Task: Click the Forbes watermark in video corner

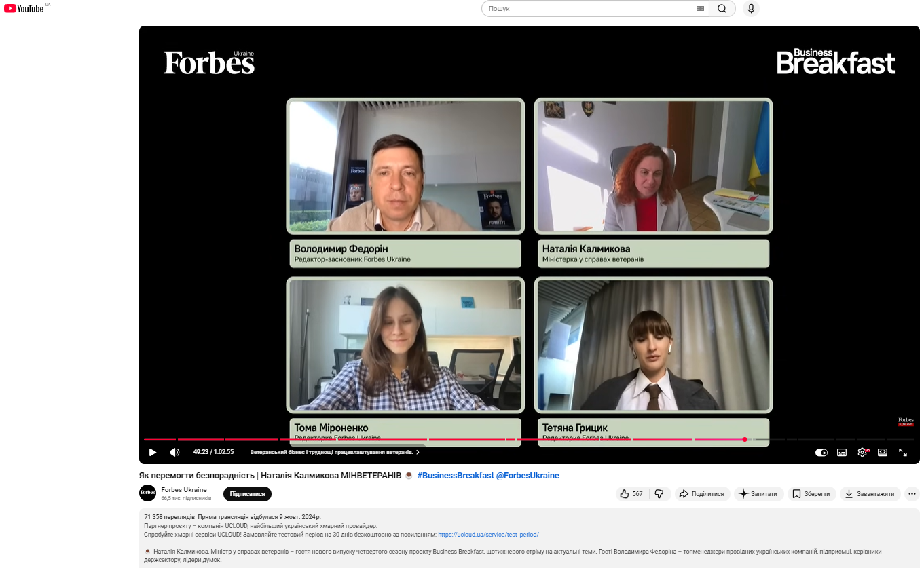Action: [906, 421]
